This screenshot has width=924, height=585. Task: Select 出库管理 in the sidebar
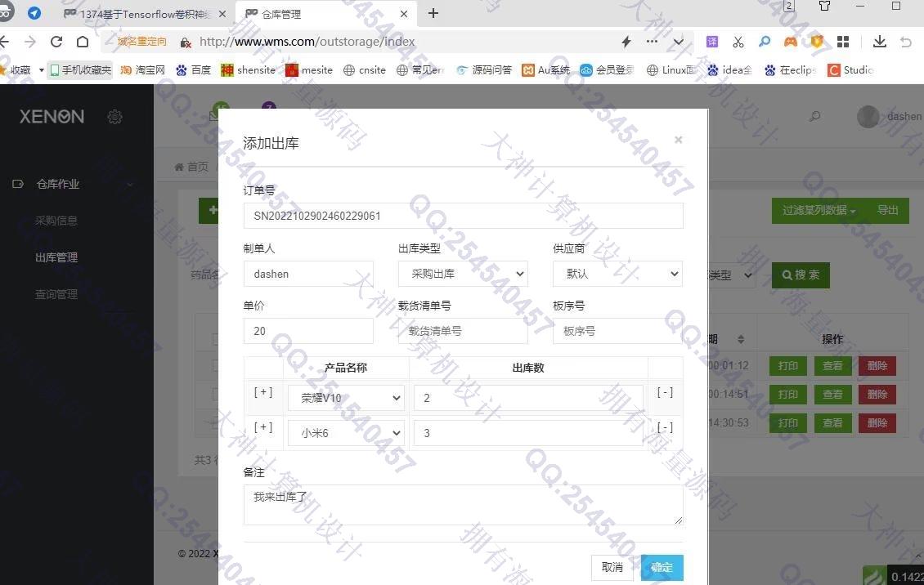pyautogui.click(x=56, y=257)
